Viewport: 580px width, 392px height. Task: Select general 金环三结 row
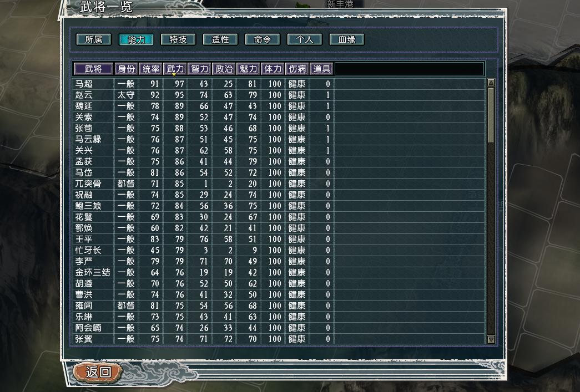(279, 272)
